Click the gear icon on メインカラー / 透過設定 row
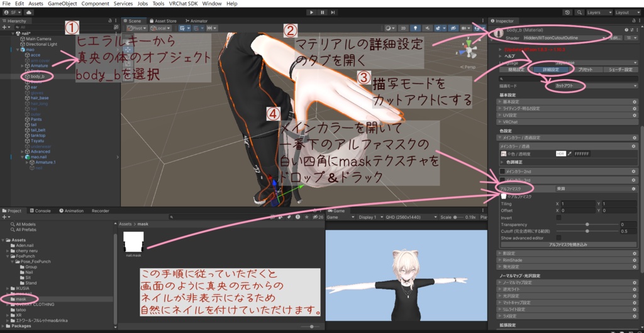The image size is (644, 333). (634, 138)
